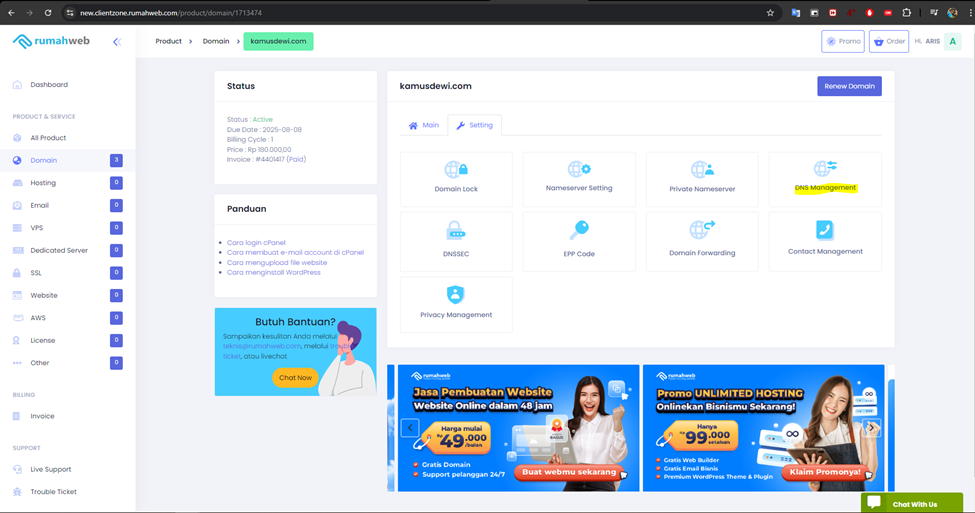This screenshot has height=513, width=975.
Task: Open the Domain Lock setting icon
Action: (456, 169)
